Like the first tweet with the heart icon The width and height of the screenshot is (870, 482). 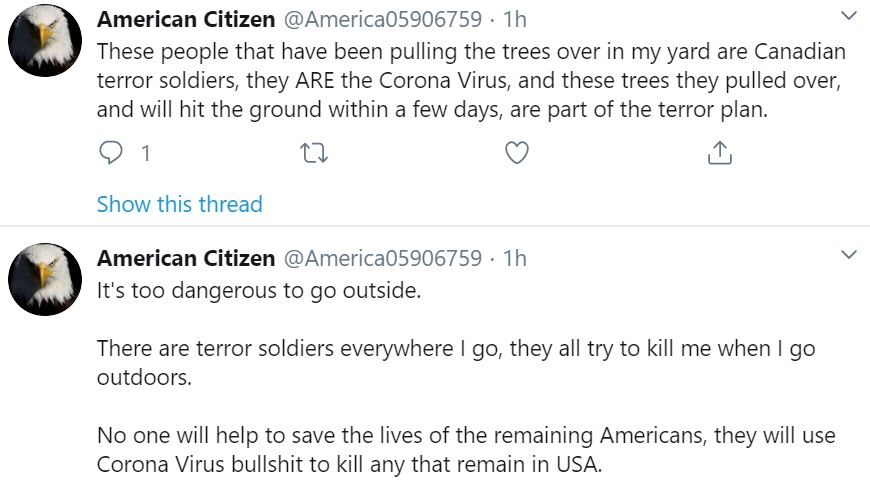[x=516, y=153]
